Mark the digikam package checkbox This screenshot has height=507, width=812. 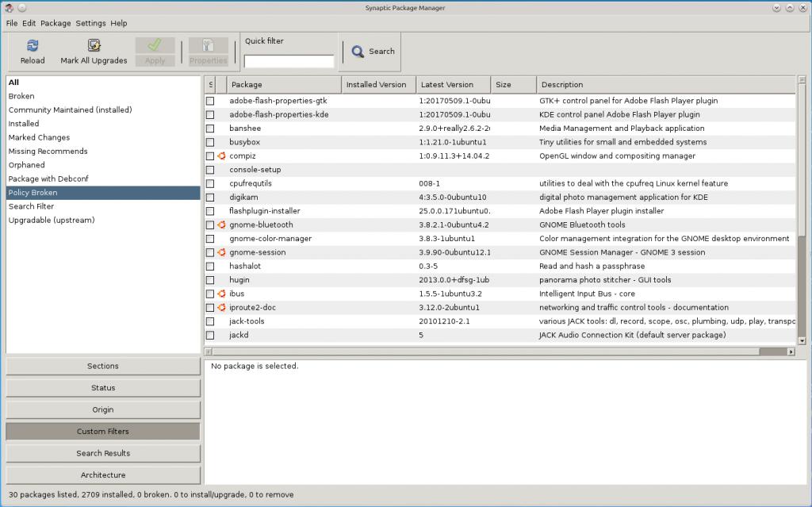pyautogui.click(x=210, y=198)
